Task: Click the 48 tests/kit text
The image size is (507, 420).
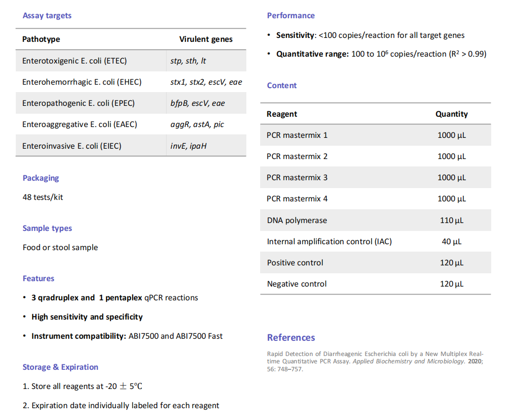Action: (x=43, y=197)
